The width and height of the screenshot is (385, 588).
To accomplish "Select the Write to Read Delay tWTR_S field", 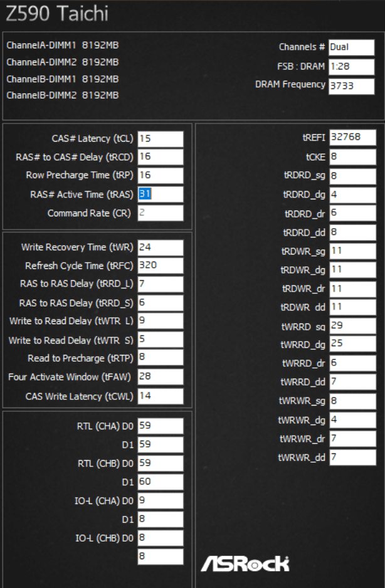I will [x=161, y=340].
